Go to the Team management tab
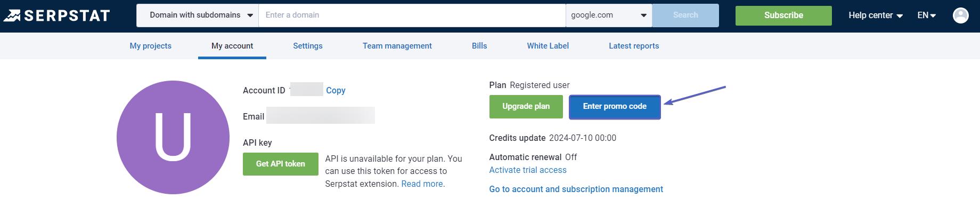This screenshot has height=214, width=980. (x=397, y=46)
